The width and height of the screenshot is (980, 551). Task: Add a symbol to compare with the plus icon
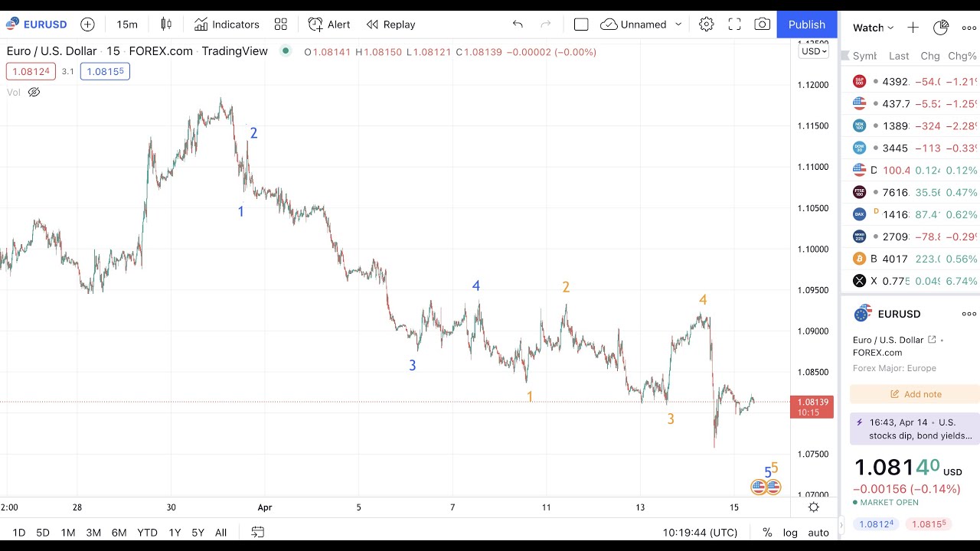88,24
